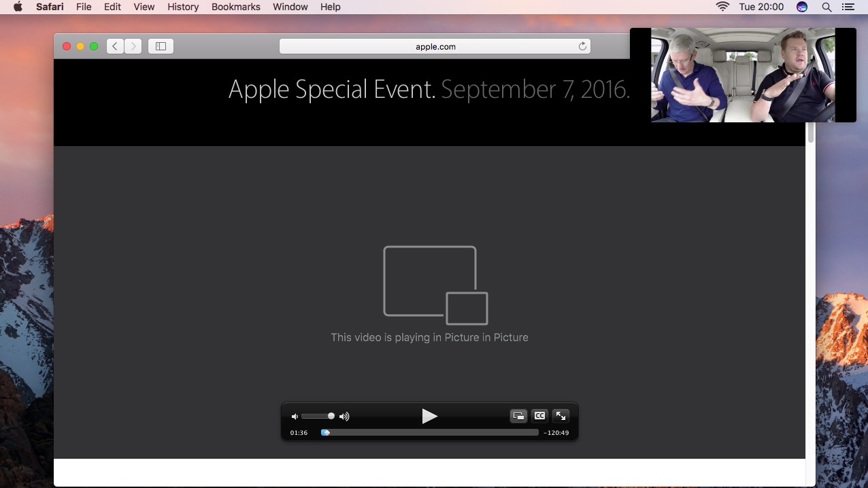Set max volume via loud speaker icon
The height and width of the screenshot is (488, 868).
344,417
